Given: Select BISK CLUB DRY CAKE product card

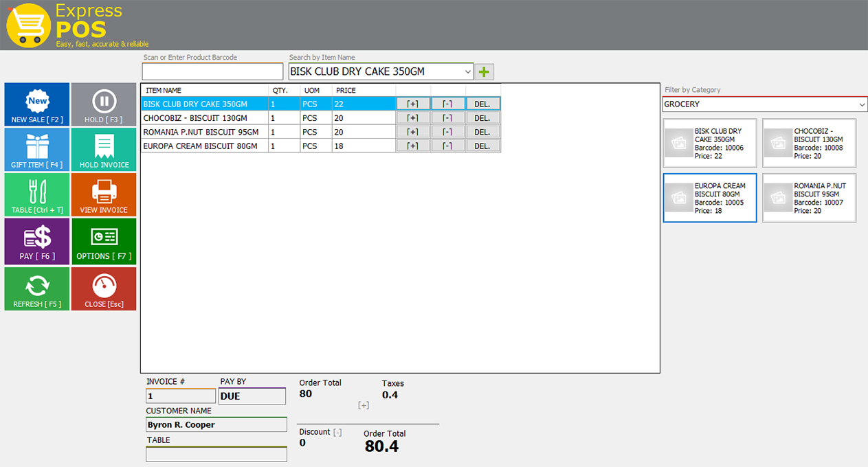Looking at the screenshot, I should [x=710, y=143].
